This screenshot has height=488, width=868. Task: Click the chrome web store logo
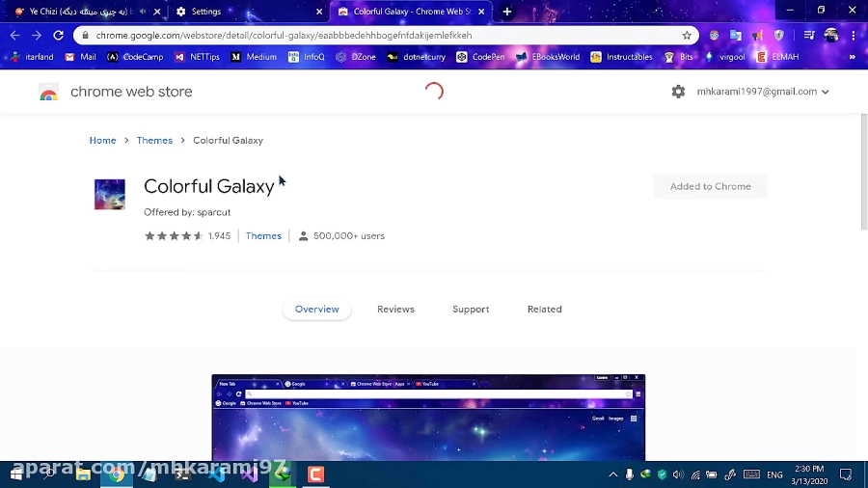click(x=49, y=93)
